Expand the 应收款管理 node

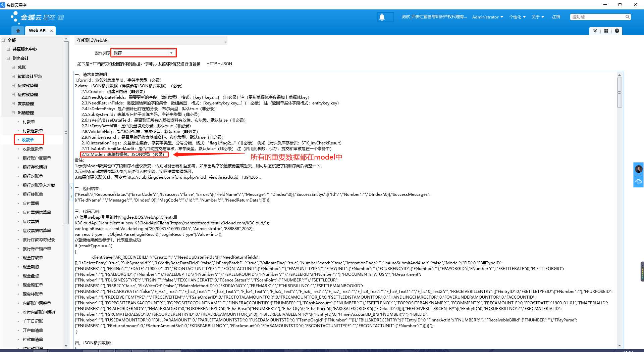tap(13, 85)
